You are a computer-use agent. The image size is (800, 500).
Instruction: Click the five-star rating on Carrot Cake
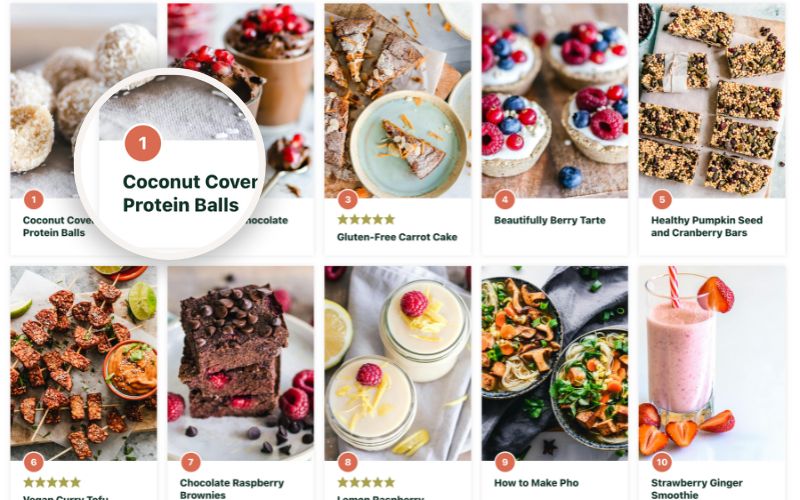click(x=366, y=219)
